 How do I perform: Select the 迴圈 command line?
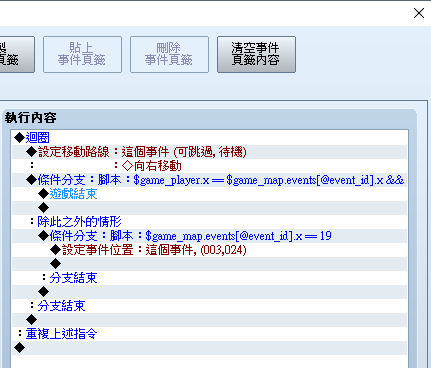[209, 138]
